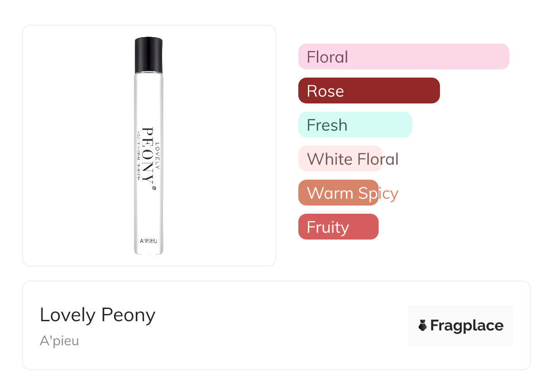Click the Fragplace bottle logo icon
The height and width of the screenshot is (392, 553).
423,325
